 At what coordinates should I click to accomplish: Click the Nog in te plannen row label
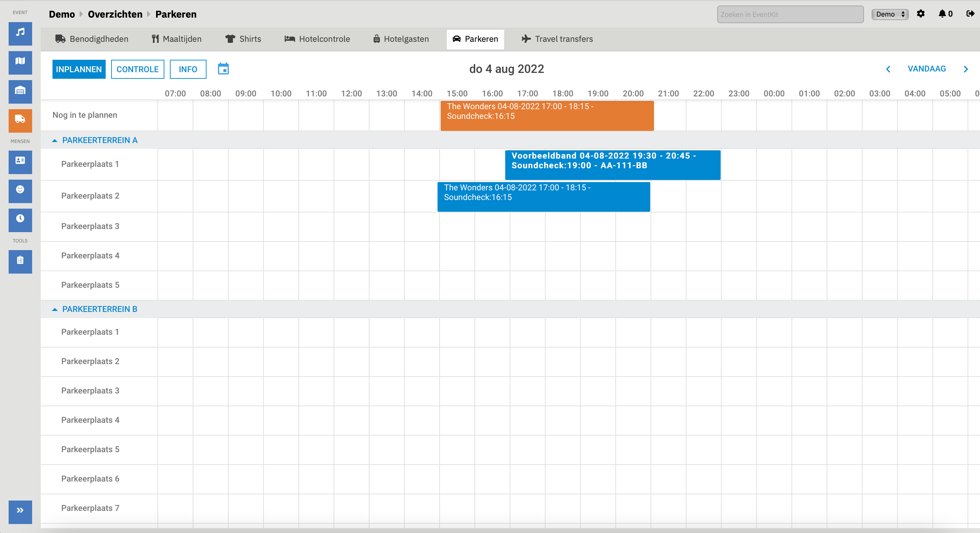click(85, 115)
